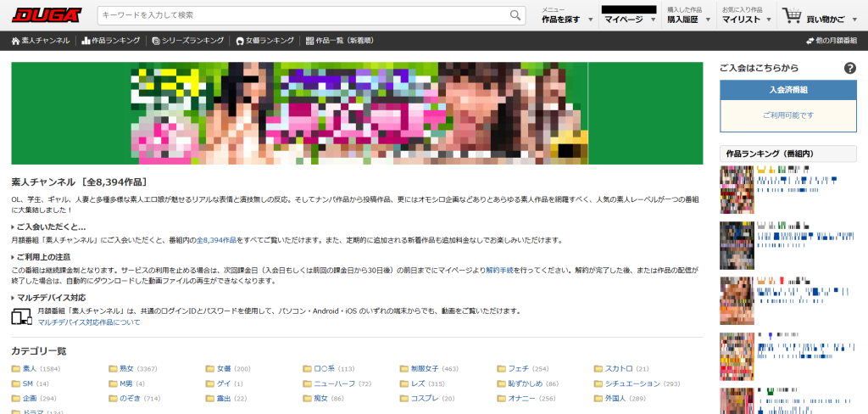Open the フェチ (254) category folder
Viewport: 868px width, 414px height.
coord(523,368)
